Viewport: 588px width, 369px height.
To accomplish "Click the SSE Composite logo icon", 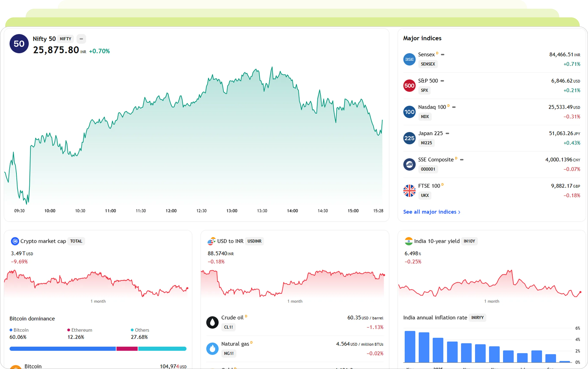I will (409, 165).
